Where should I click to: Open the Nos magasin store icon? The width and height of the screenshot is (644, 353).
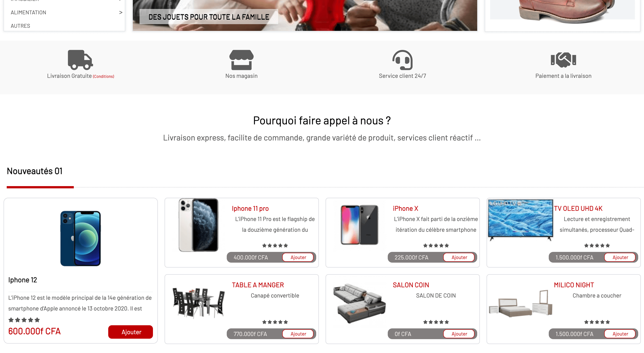pyautogui.click(x=241, y=60)
